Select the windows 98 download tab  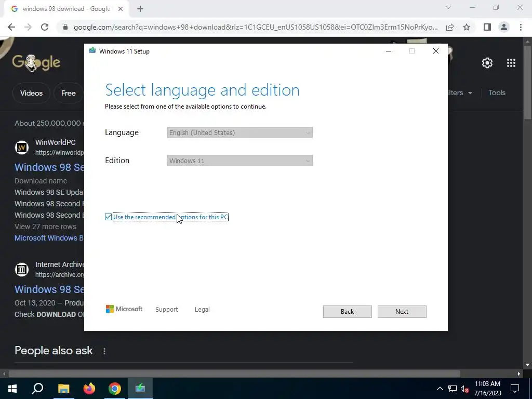[x=66, y=9]
